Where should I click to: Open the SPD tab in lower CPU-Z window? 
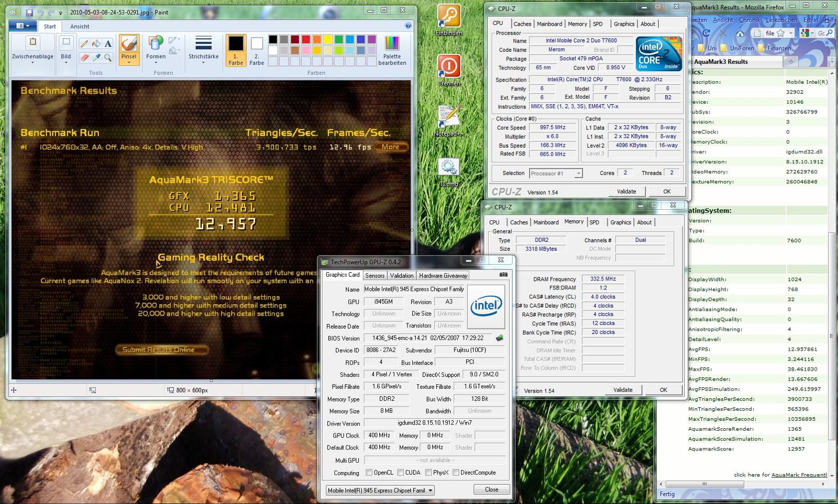[594, 222]
